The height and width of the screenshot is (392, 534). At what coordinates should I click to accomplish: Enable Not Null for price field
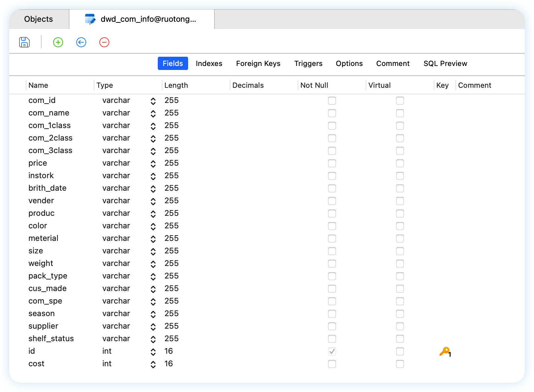pyautogui.click(x=332, y=163)
